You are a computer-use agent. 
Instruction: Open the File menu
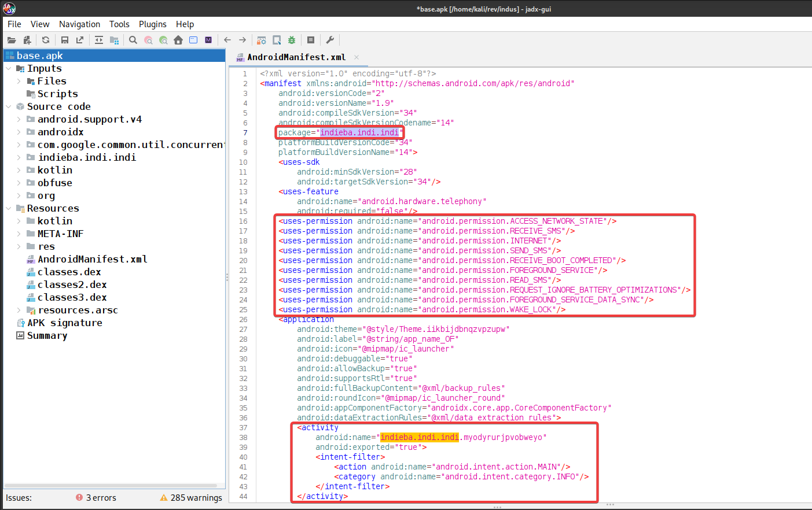[x=14, y=24]
